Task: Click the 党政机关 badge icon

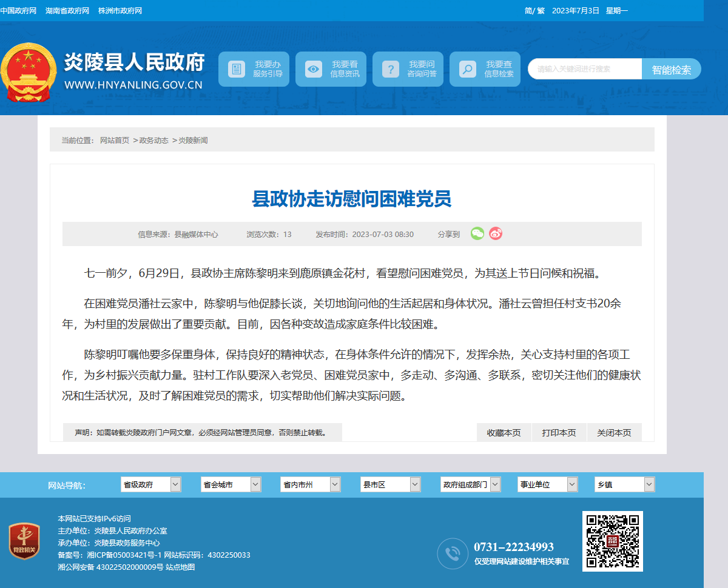Action: tap(24, 542)
